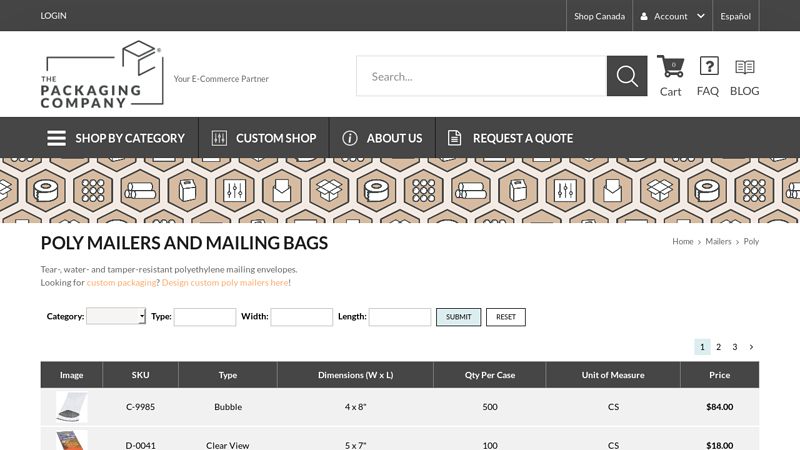This screenshot has width=800, height=450.
Task: Click the SKU column header
Action: coord(140,375)
